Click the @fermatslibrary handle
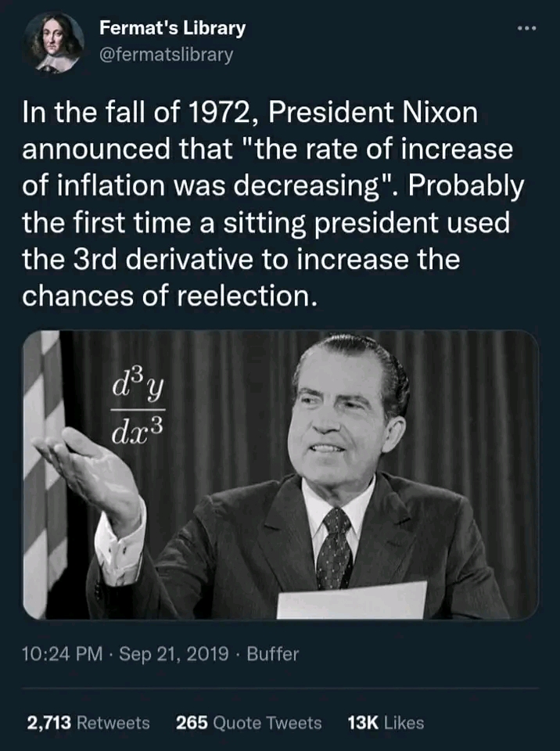 coord(166,56)
